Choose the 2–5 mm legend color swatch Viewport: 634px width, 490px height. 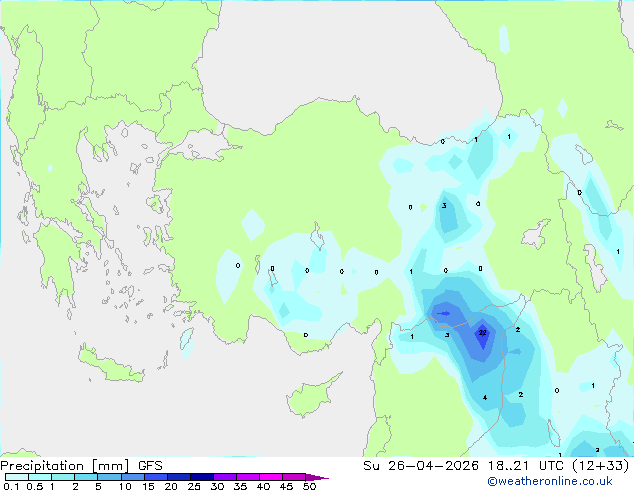tap(86, 477)
